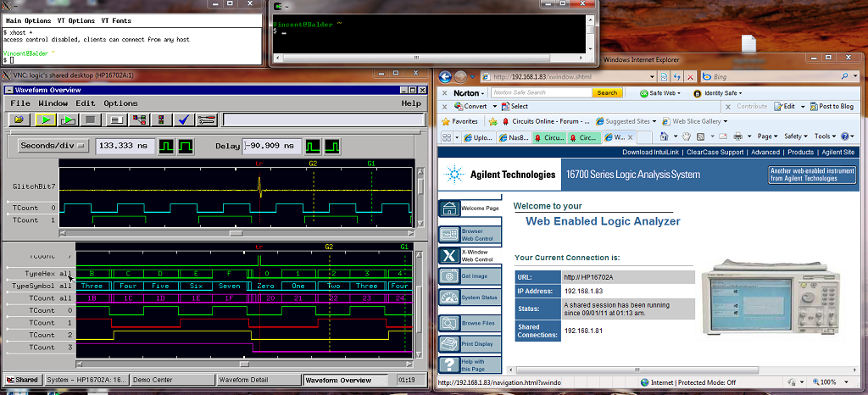Switch to the NasB... browser tab

tap(515, 137)
